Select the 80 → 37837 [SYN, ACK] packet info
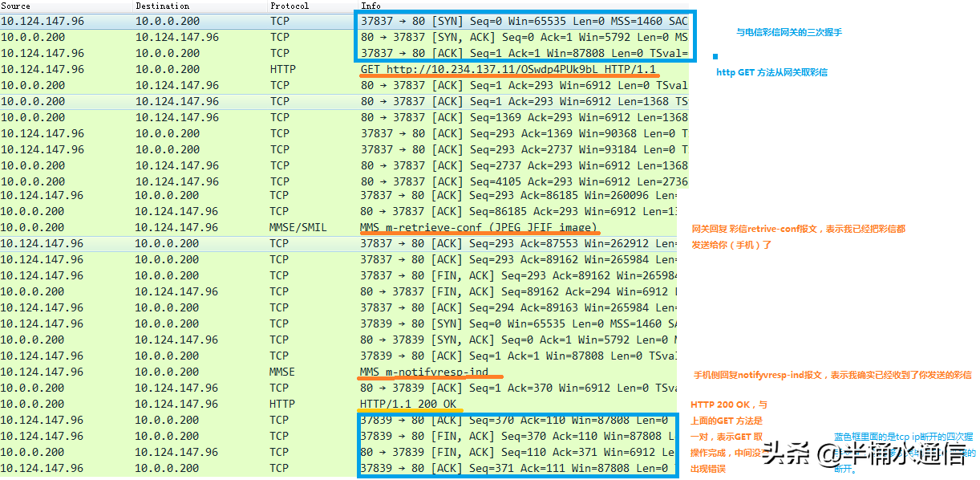980x480 pixels. [524, 37]
